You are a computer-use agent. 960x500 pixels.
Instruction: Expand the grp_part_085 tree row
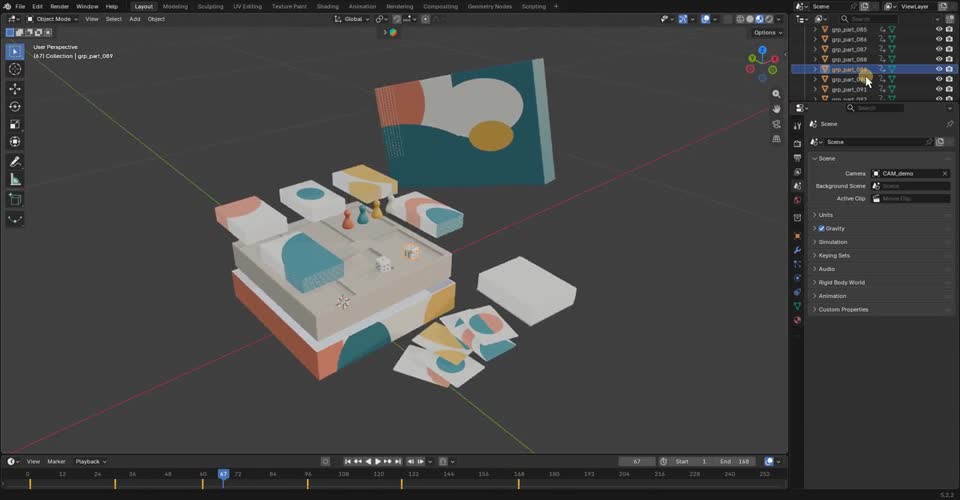click(815, 29)
